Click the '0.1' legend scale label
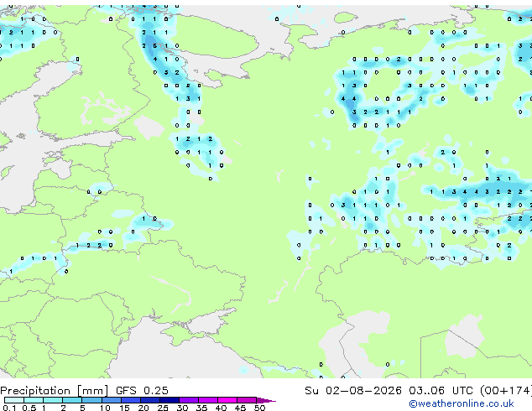Screen dimensions: 532x411 pos(10,408)
